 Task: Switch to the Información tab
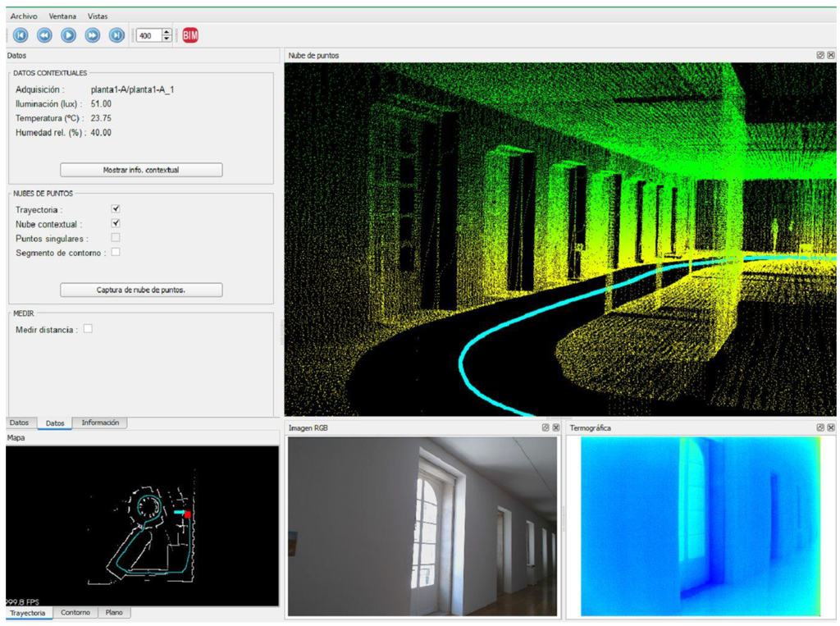point(100,423)
